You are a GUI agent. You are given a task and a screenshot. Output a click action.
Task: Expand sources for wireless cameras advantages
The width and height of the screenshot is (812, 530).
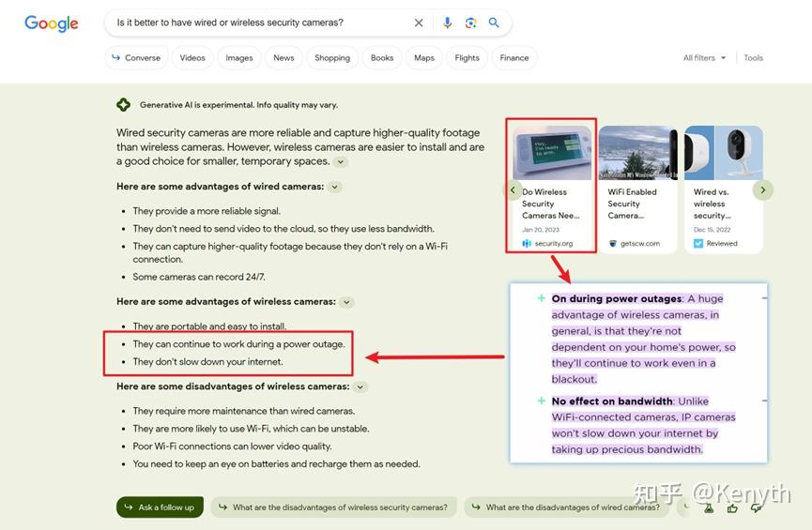point(347,302)
